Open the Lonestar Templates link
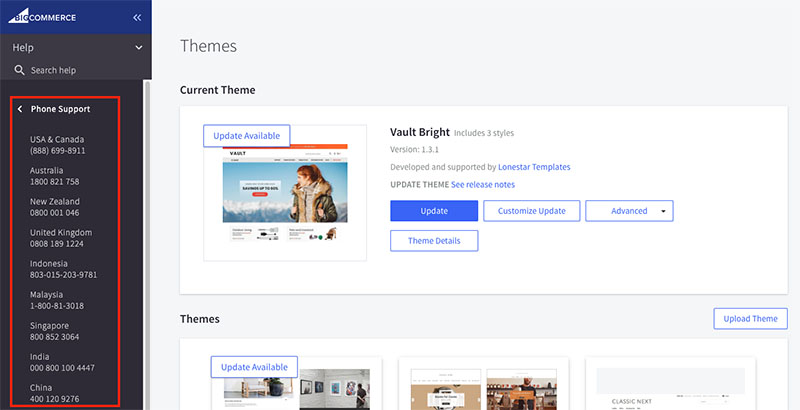 pyautogui.click(x=534, y=167)
